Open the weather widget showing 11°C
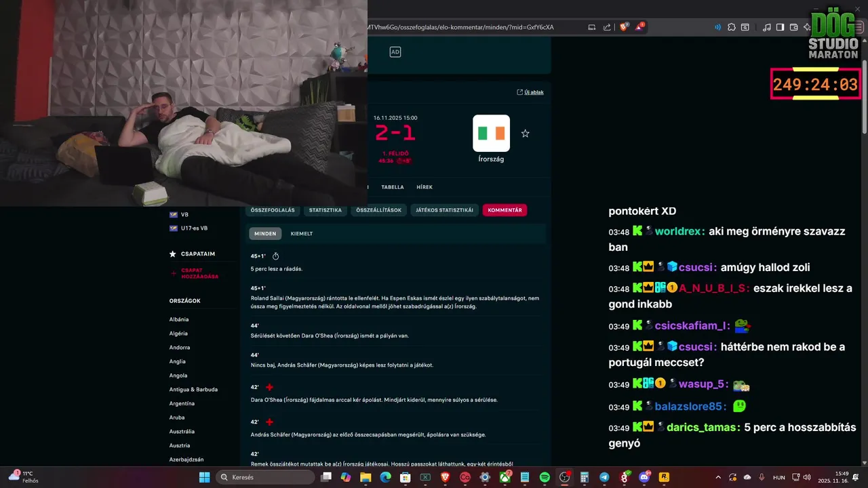 point(24,477)
